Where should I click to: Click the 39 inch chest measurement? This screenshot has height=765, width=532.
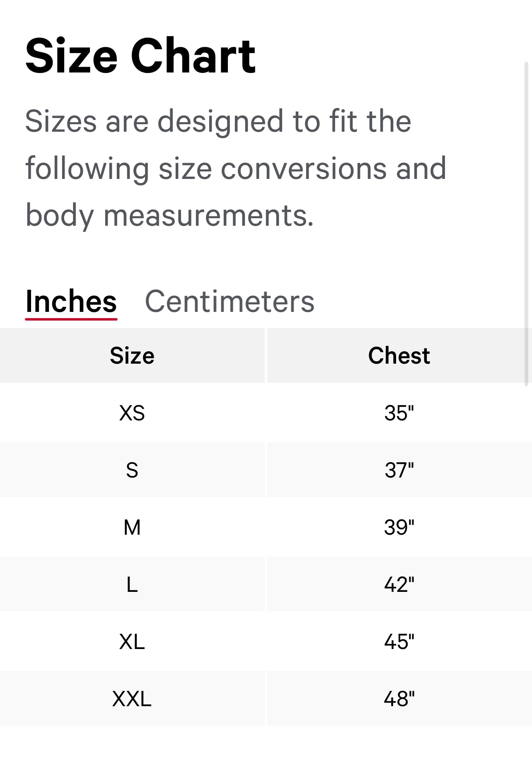coord(399,527)
